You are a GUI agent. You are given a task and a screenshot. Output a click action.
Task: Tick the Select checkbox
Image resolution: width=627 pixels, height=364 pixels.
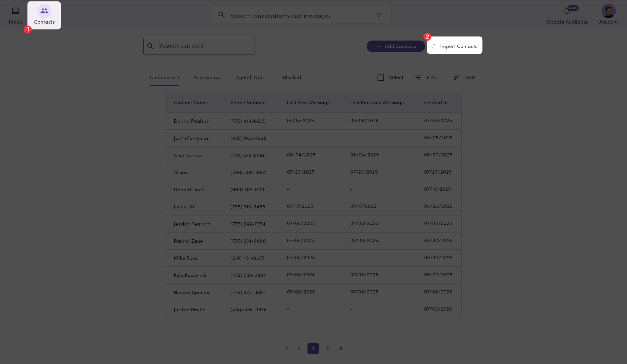(x=381, y=78)
